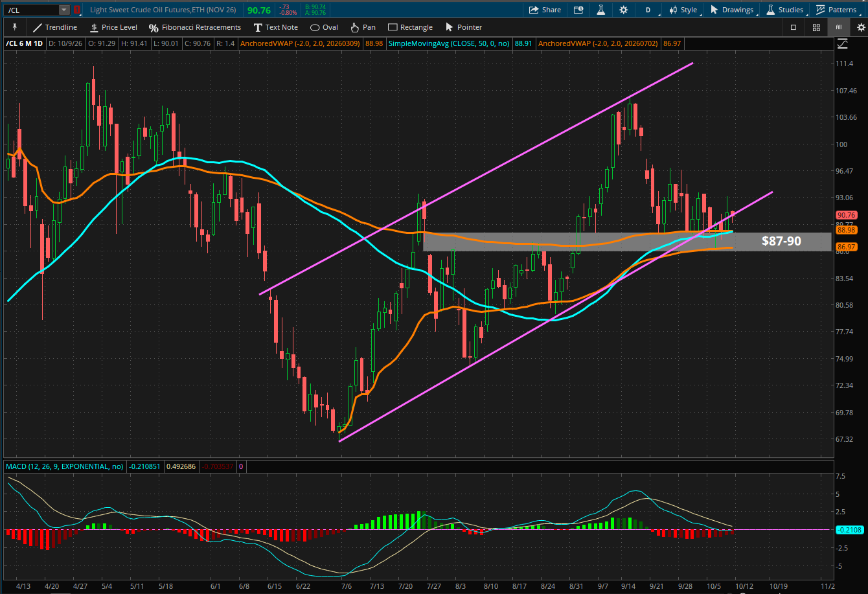Click the $87-90 support zone rectangle
Viewport: 868px width, 594px height.
(626, 242)
